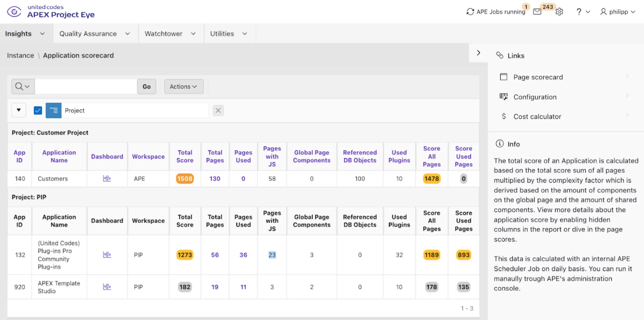
Task: Open the notifications envelope showing 243 messages
Action: 537,12
